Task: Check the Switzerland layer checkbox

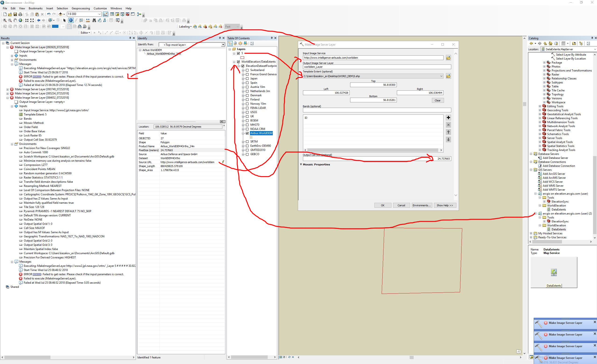Action: [247, 70]
